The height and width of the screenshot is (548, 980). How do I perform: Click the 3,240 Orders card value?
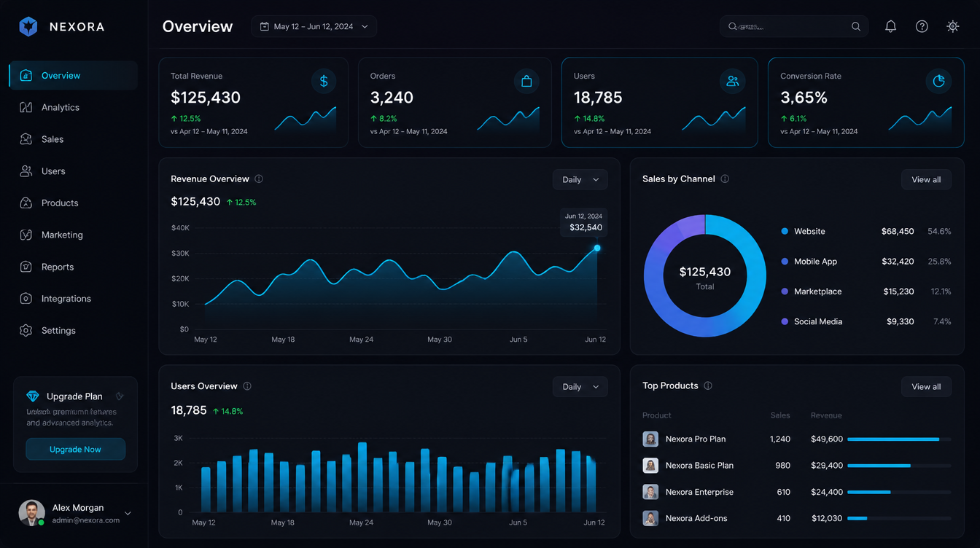point(392,98)
